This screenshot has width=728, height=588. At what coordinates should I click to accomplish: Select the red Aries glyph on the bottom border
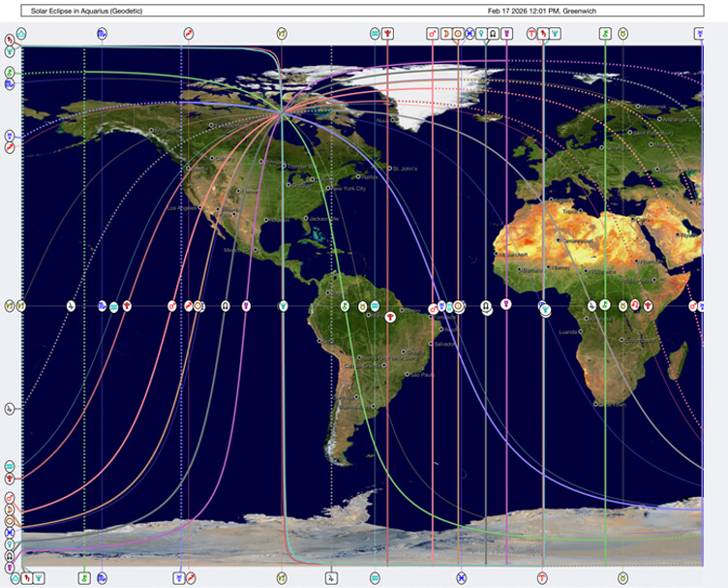coord(542,577)
